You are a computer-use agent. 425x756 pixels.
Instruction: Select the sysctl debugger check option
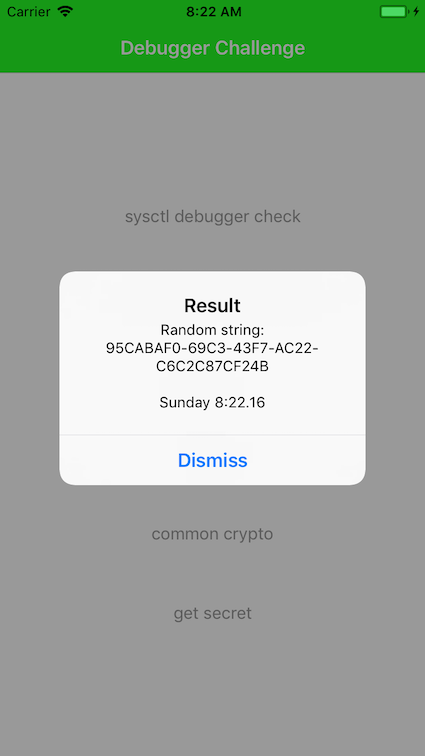[x=212, y=216]
